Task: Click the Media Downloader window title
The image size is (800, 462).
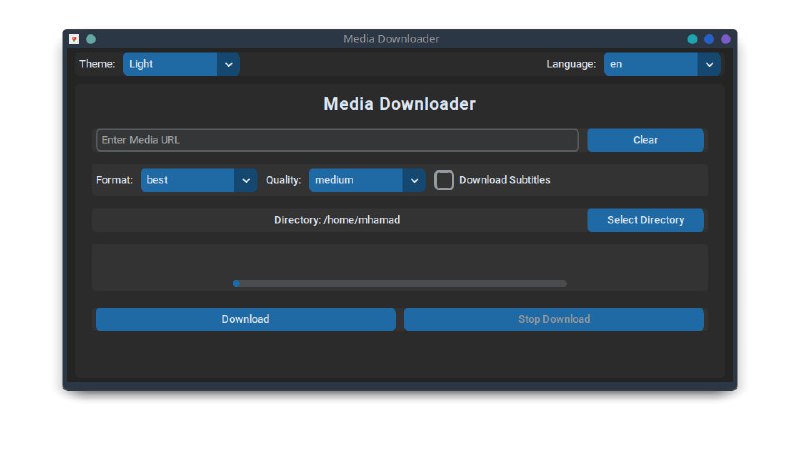Action: tap(391, 39)
